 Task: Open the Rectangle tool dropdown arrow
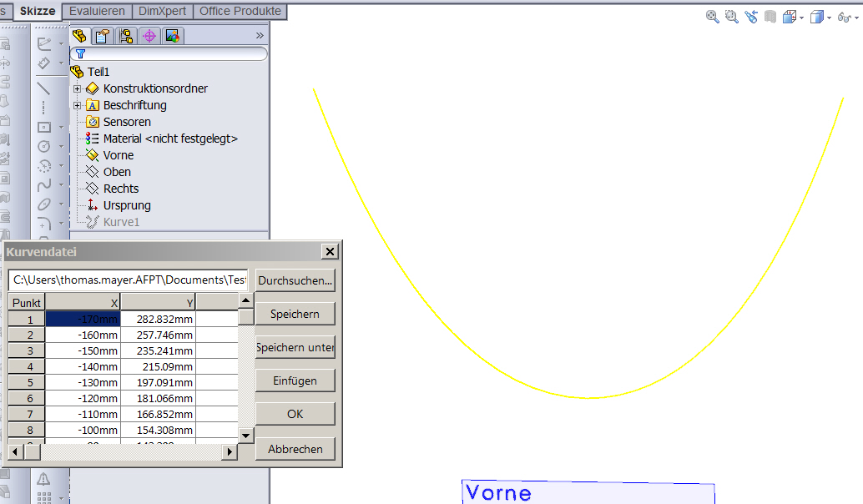(x=61, y=127)
